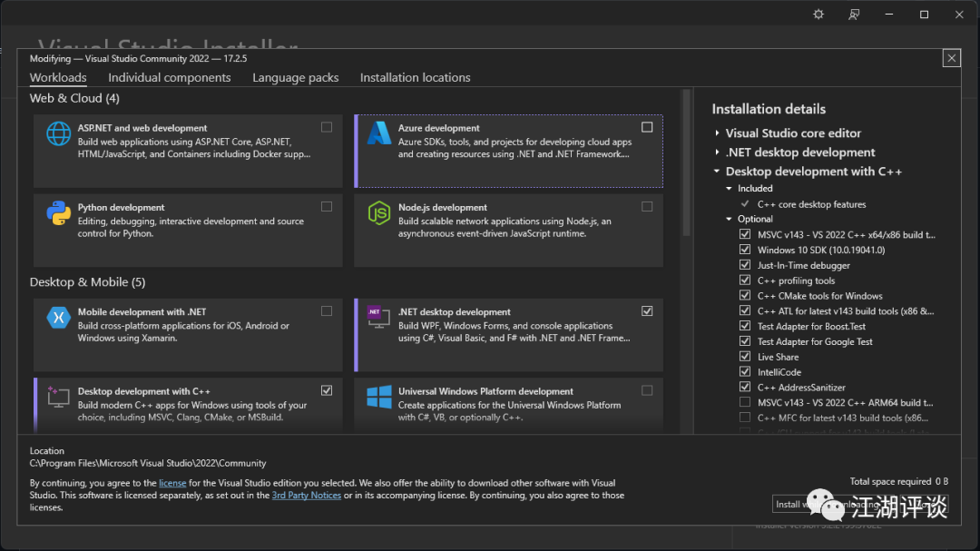The image size is (980, 551).
Task: Uncheck Live Share option
Action: (744, 357)
